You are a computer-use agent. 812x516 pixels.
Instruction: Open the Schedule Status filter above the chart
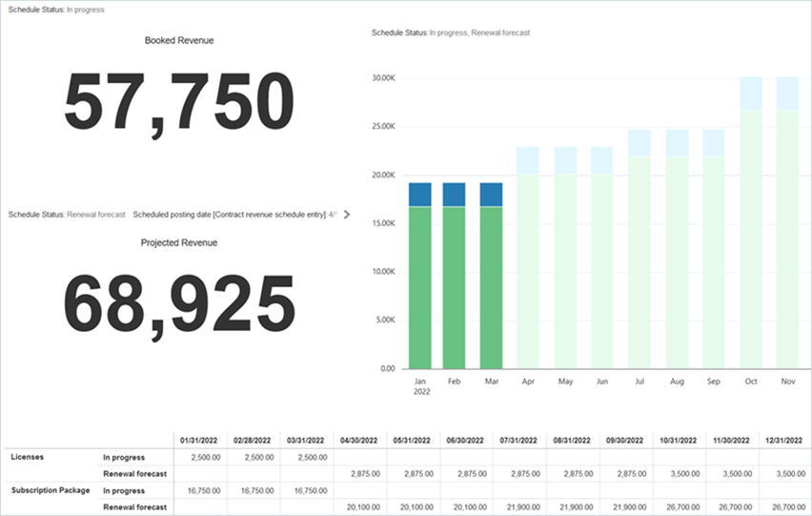click(x=450, y=32)
